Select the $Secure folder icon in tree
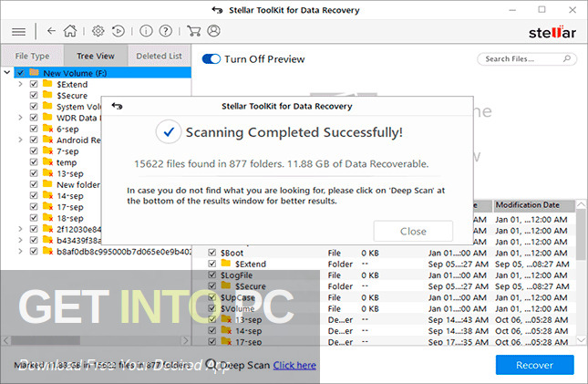 coord(47,95)
